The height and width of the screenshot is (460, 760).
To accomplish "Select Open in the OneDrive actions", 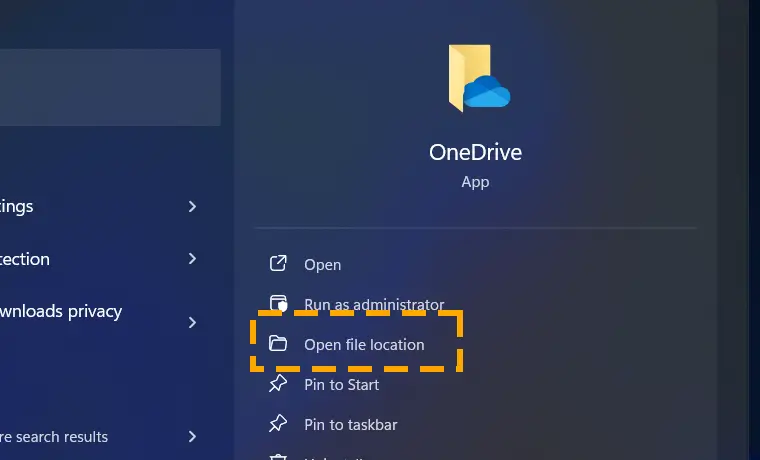I will coord(322,265).
